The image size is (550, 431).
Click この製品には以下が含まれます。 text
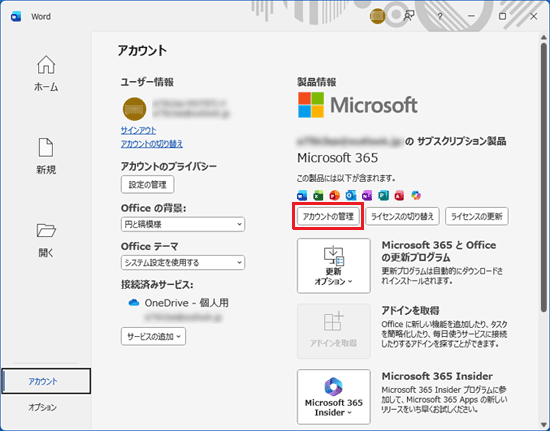(346, 178)
